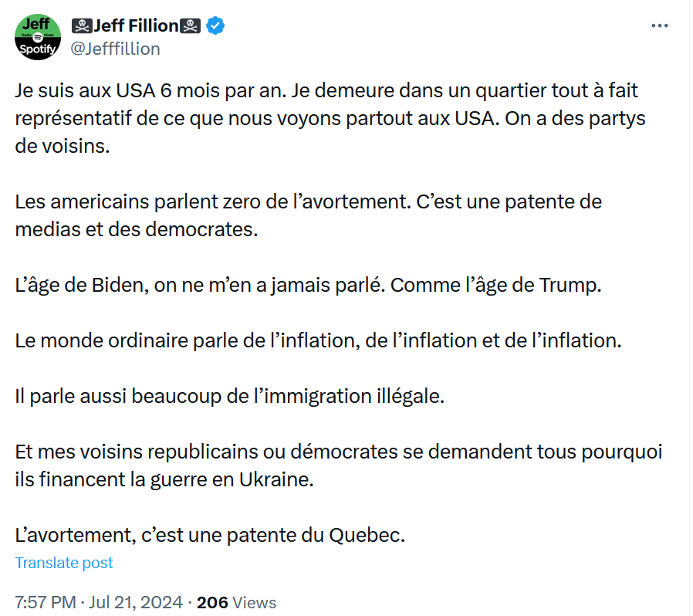Click the sentence repeating l'inflation three times

(x=318, y=340)
